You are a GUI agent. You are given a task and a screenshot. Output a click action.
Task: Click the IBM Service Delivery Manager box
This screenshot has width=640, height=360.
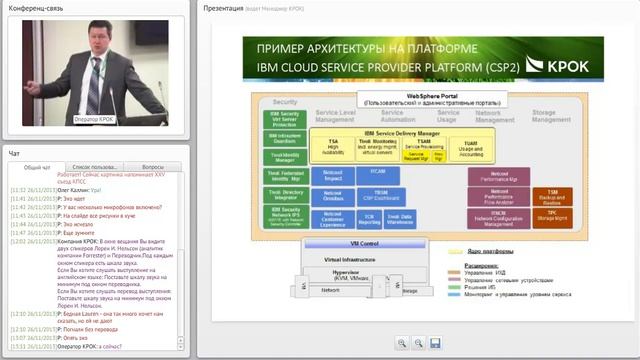[x=402, y=146]
